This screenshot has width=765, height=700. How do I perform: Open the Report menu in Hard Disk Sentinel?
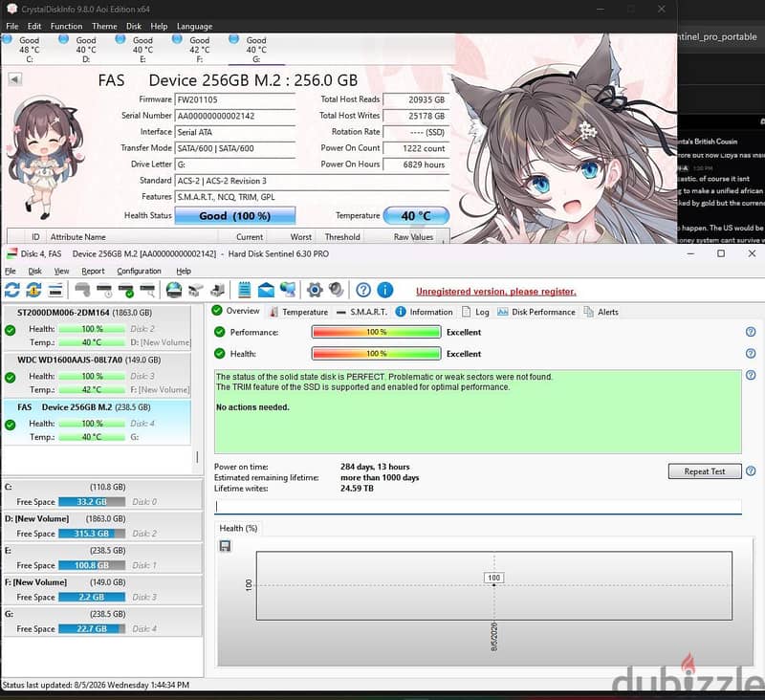click(x=93, y=271)
